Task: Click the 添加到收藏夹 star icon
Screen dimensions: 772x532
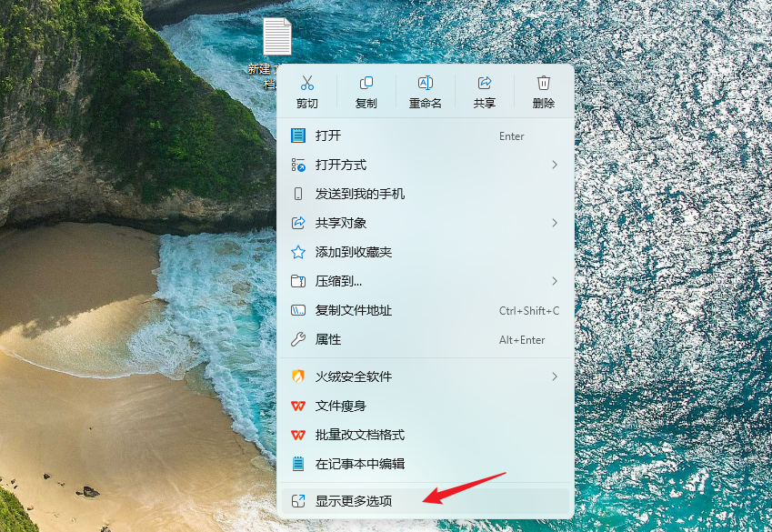Action: 300,253
